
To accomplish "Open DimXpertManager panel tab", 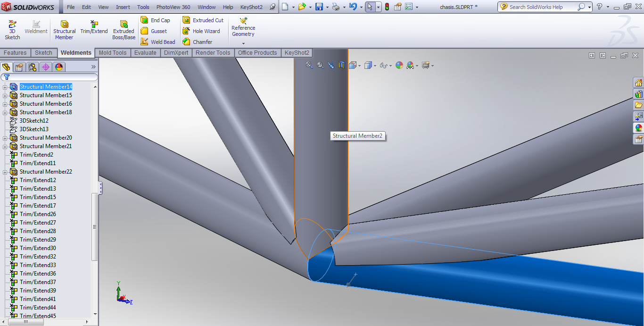I will point(46,67).
